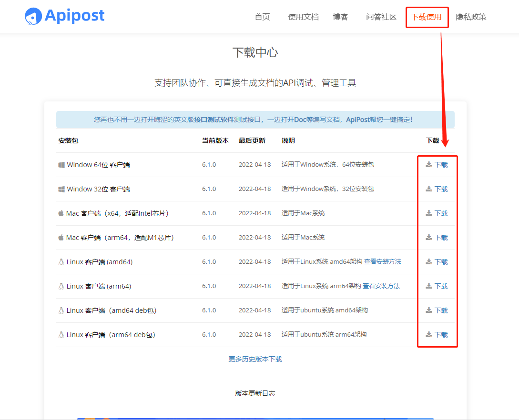The width and height of the screenshot is (519, 420).
Task: Click the Linux 客户端 (arm64) package name
Action: (x=99, y=286)
